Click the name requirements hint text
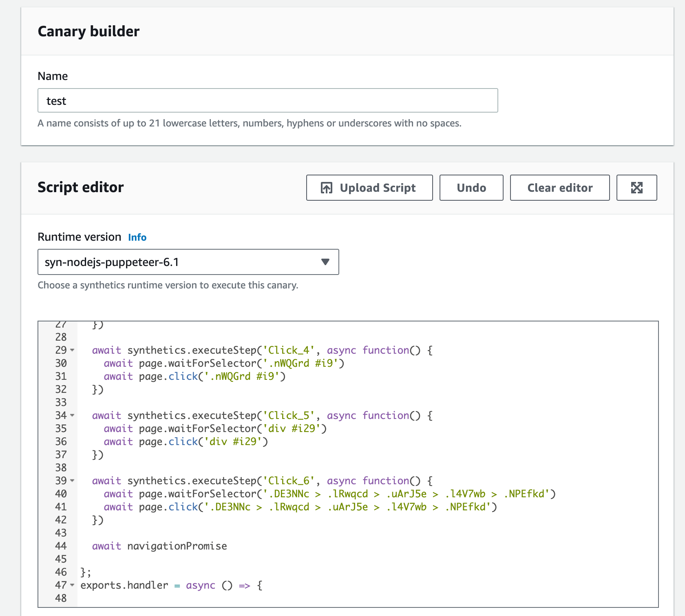685x616 pixels. (x=250, y=123)
